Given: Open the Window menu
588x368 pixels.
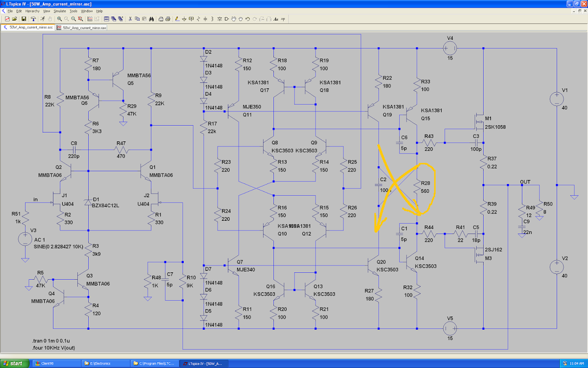Looking at the screenshot, I should (87, 11).
